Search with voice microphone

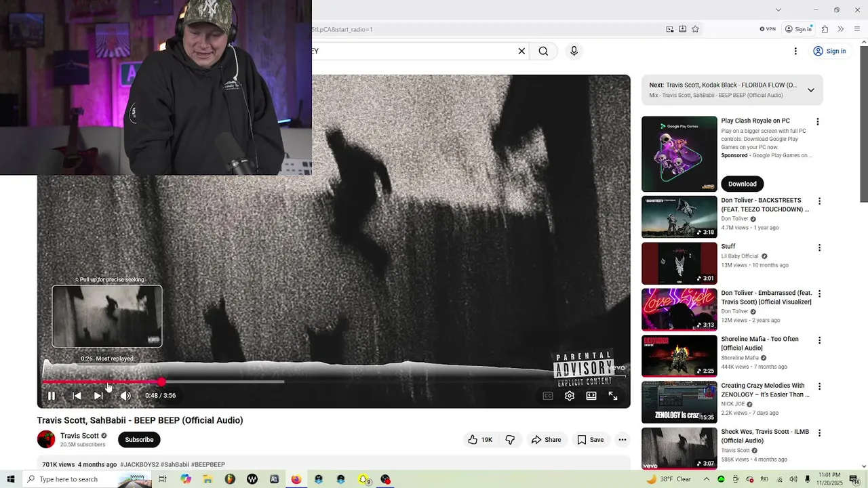[574, 51]
